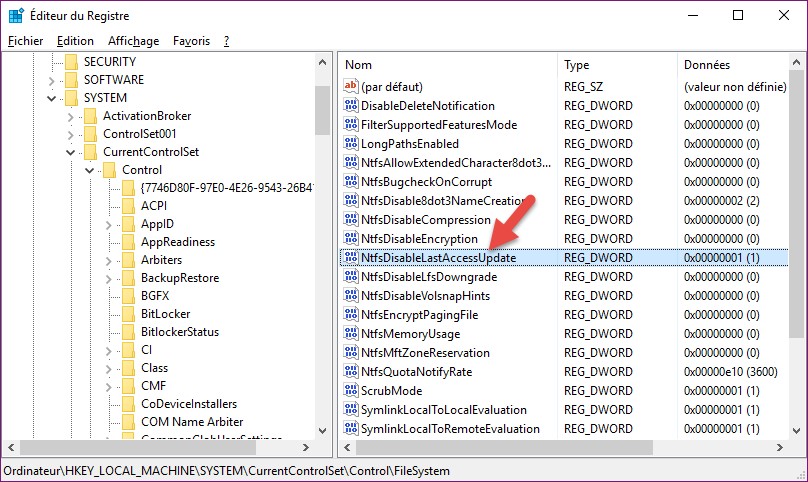Collapse the CurrentControlSet node

click(x=71, y=152)
